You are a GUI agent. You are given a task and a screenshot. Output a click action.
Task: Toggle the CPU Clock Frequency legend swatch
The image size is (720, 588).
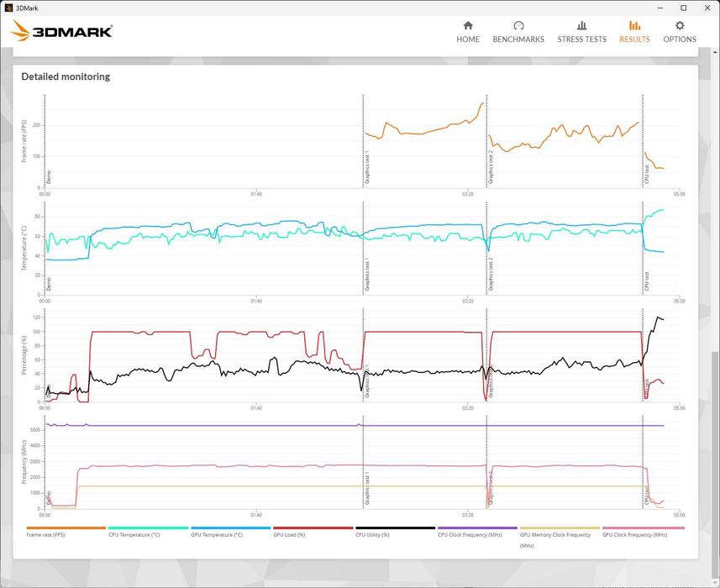click(x=477, y=528)
